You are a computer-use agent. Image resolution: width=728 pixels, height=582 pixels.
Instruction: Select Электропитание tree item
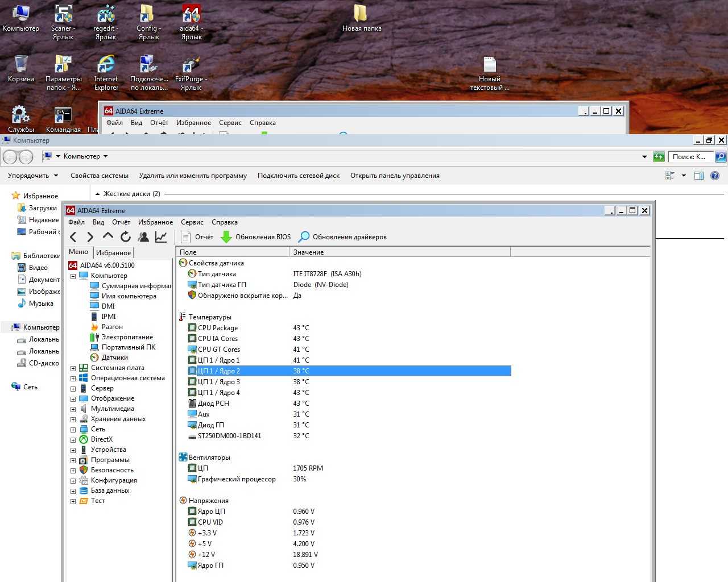point(122,337)
